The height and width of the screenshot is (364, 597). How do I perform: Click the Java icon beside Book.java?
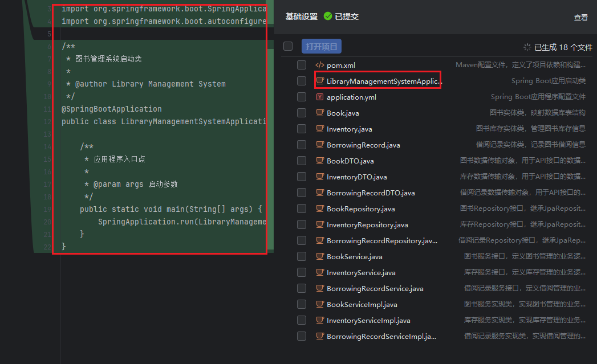coord(320,113)
